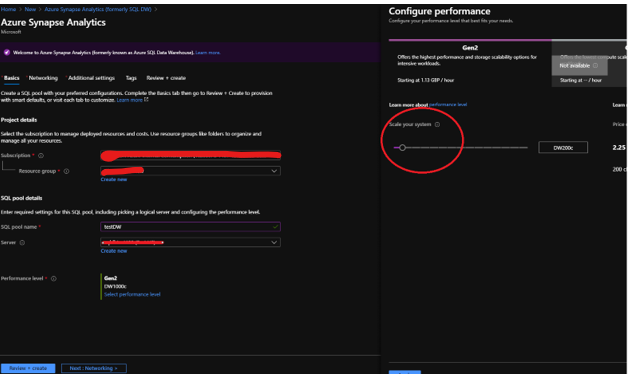
Task: Click Select performance level link
Action: 132,294
